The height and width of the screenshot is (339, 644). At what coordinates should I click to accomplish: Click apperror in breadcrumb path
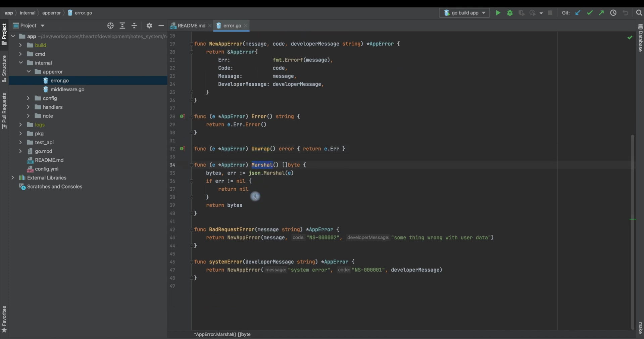tap(51, 13)
